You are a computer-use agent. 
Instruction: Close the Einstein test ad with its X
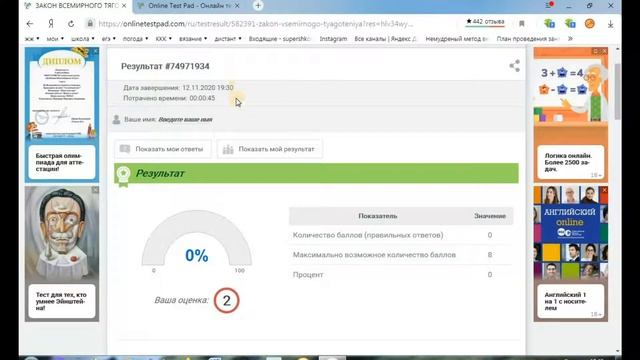coord(95,190)
